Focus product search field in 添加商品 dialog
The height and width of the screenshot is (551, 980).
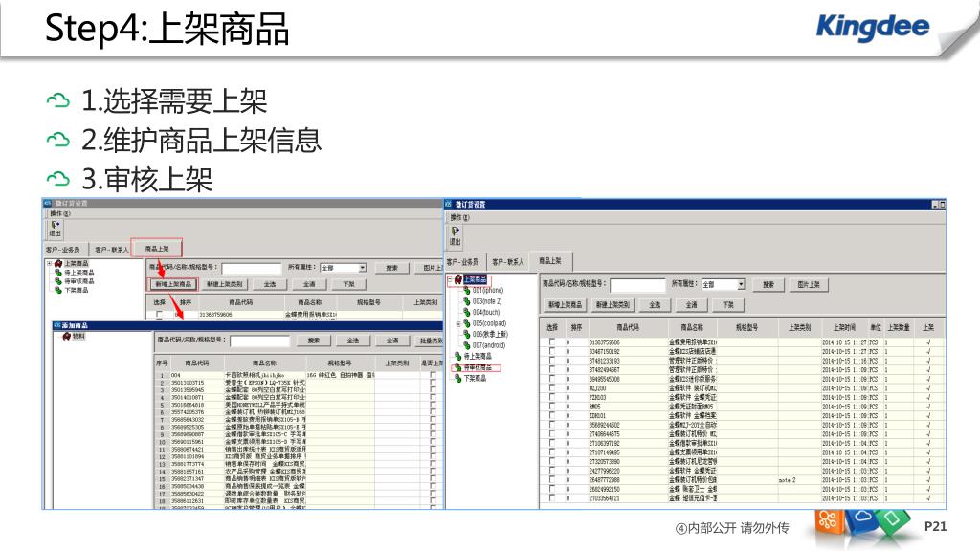(x=260, y=342)
